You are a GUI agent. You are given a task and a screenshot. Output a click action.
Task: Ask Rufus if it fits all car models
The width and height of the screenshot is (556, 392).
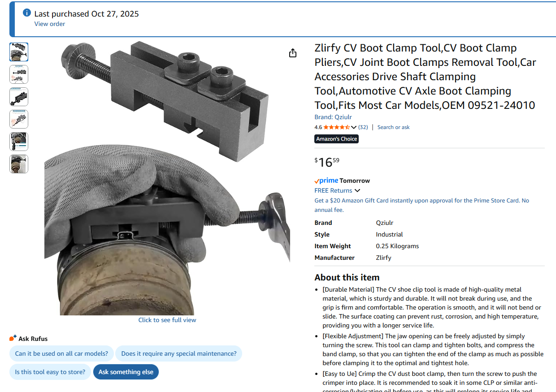(x=61, y=353)
